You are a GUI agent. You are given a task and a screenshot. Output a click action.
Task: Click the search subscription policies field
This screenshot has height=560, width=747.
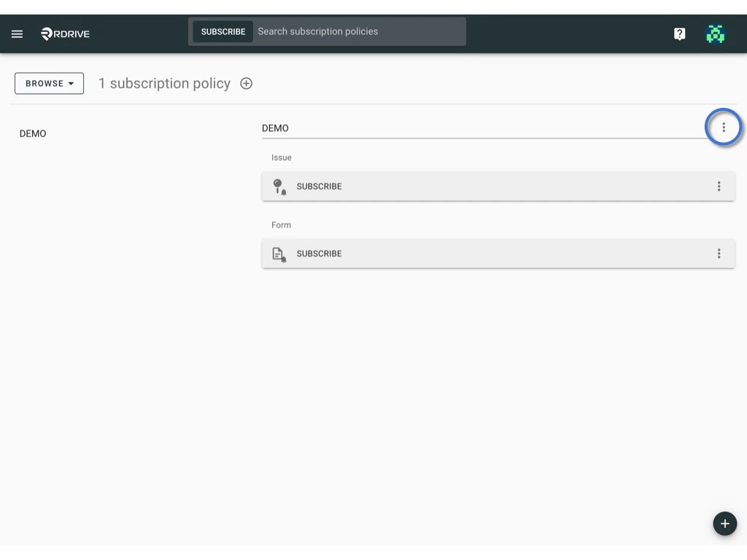pyautogui.click(x=357, y=31)
